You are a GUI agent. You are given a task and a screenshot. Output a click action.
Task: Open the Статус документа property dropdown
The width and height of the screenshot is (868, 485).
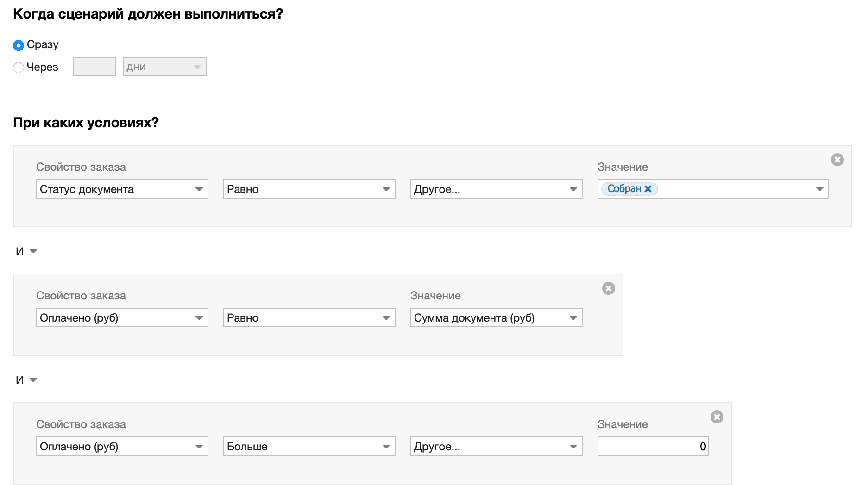pos(122,189)
